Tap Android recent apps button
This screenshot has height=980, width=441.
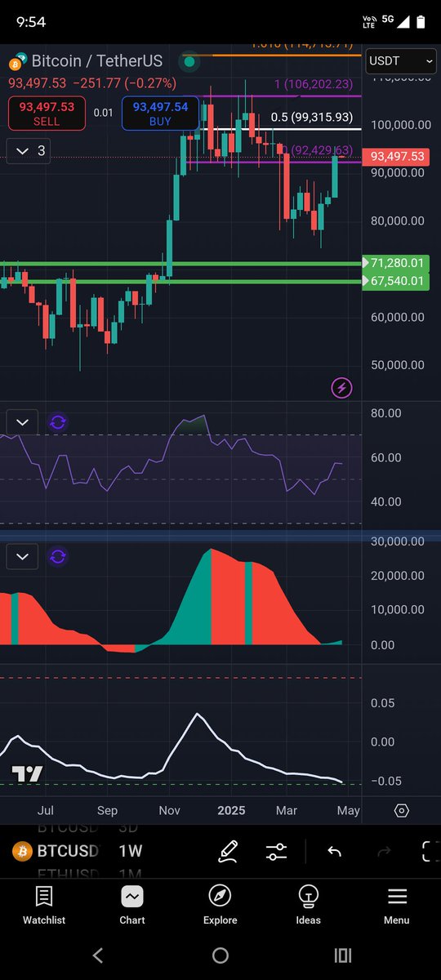(343, 955)
